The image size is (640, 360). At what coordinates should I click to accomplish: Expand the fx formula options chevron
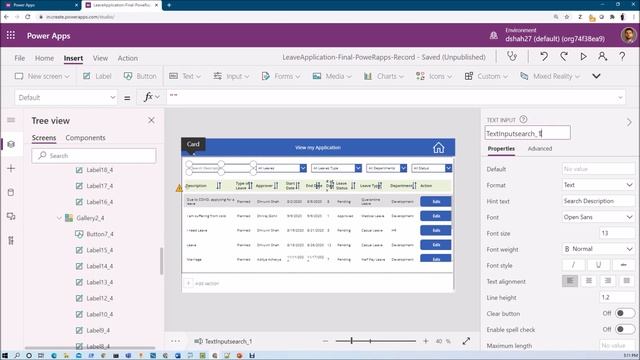click(x=158, y=97)
